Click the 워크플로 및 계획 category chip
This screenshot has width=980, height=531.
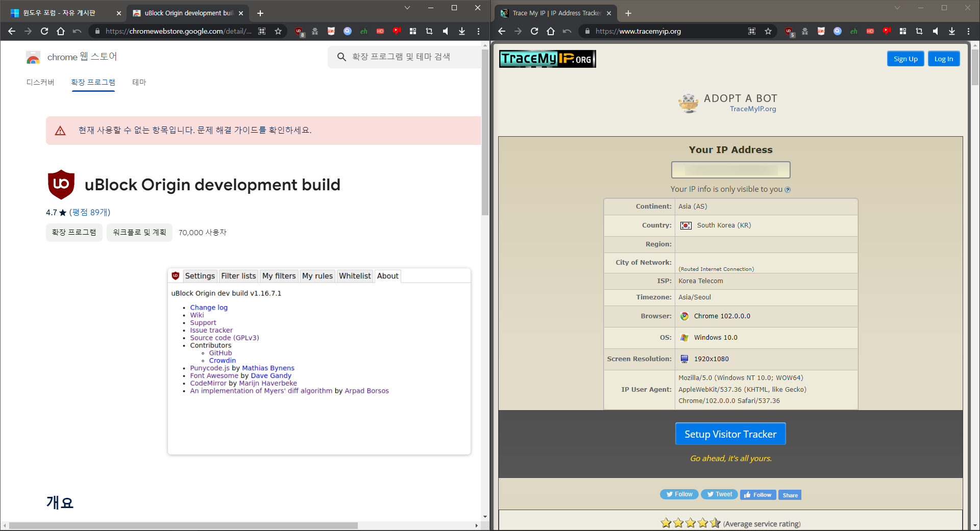click(x=139, y=232)
